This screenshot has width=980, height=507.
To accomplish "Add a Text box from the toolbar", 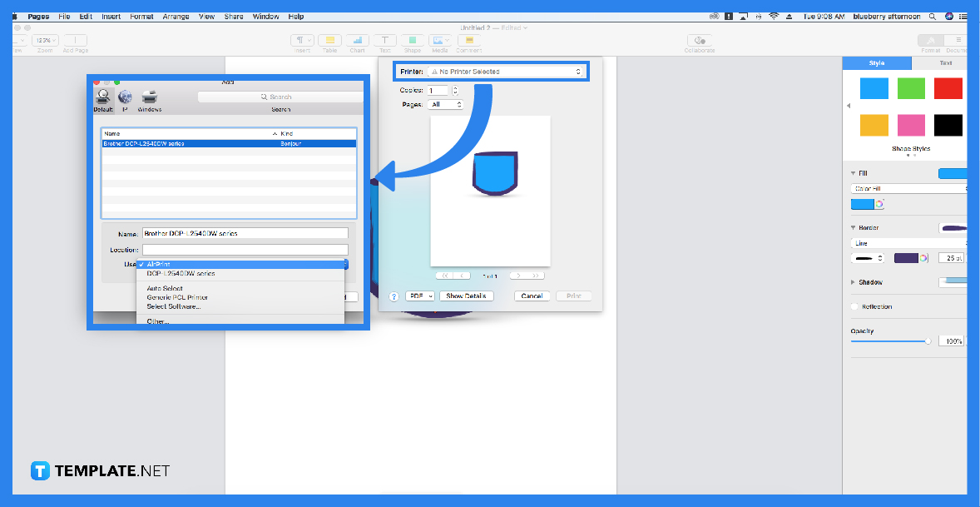I will point(385,41).
